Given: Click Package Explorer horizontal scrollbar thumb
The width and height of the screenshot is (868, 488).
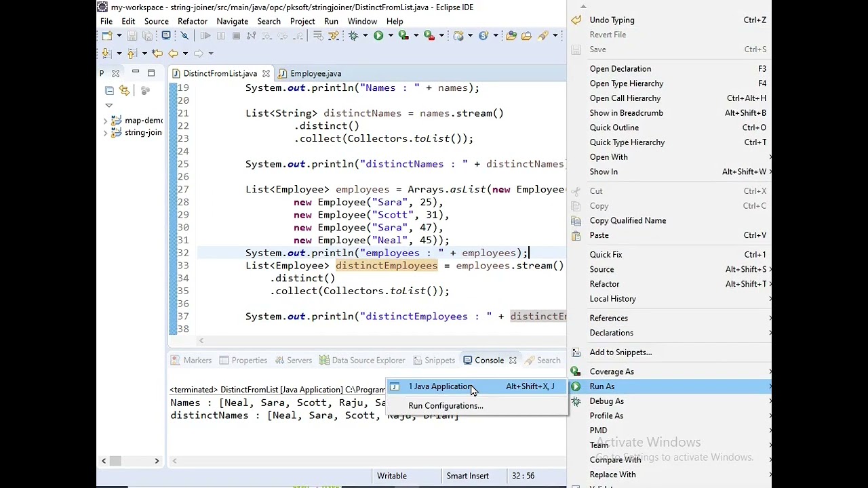Looking at the screenshot, I should tap(115, 461).
